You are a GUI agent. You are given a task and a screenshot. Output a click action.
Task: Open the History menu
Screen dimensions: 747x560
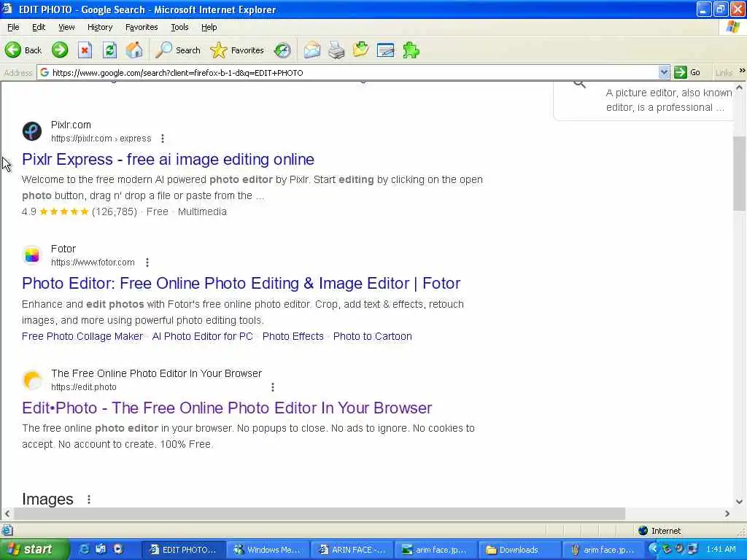click(100, 27)
